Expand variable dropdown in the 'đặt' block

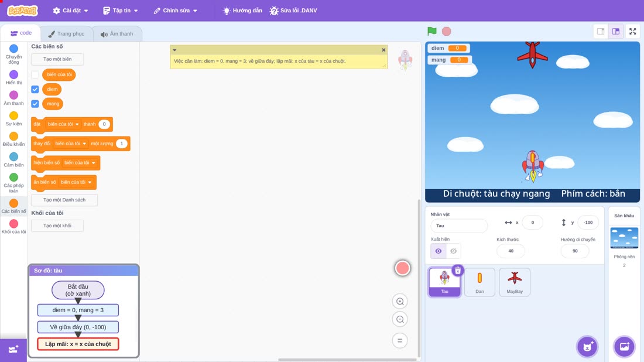[x=63, y=124]
